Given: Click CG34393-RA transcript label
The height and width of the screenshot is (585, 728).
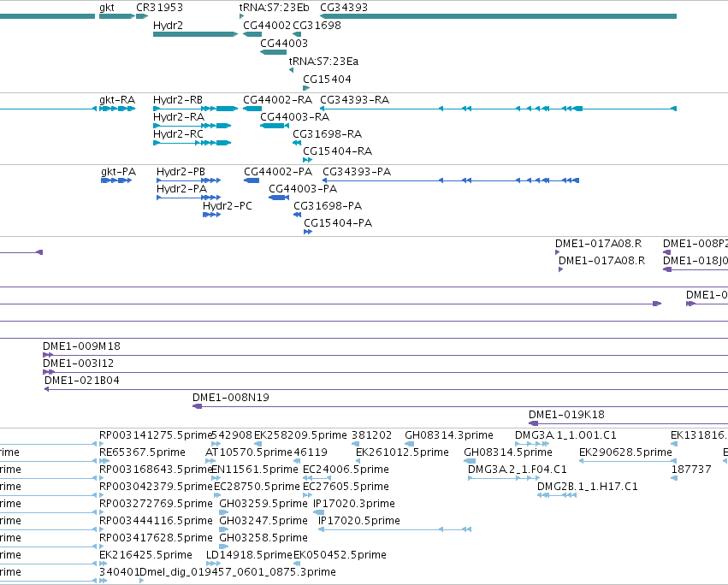Looking at the screenshot, I should coord(355,100).
